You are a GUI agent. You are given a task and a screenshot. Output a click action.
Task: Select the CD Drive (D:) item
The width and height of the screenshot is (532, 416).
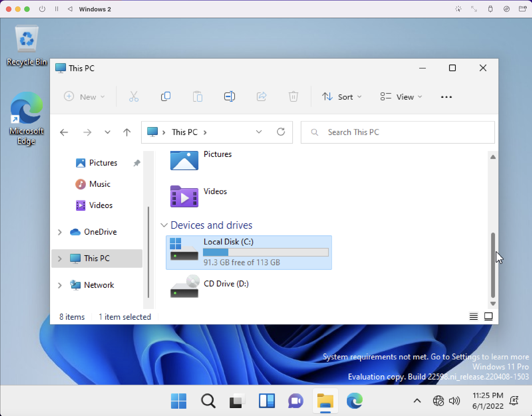(226, 284)
